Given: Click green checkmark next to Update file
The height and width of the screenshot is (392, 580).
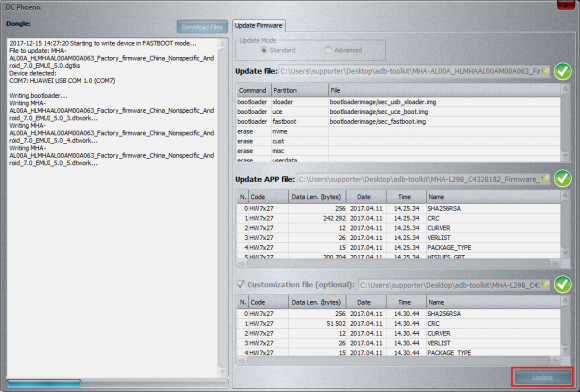Looking at the screenshot, I should (x=563, y=71).
